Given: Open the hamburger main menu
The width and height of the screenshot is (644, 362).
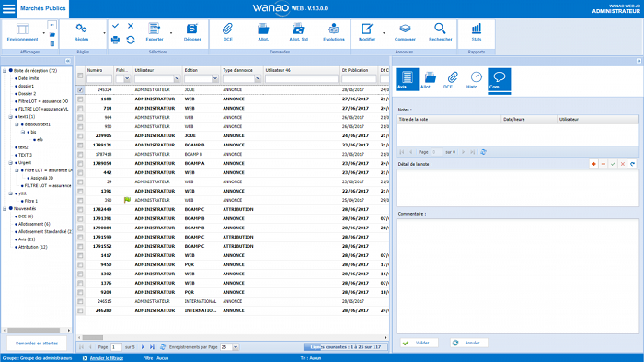Looking at the screenshot, I should click(x=8, y=8).
